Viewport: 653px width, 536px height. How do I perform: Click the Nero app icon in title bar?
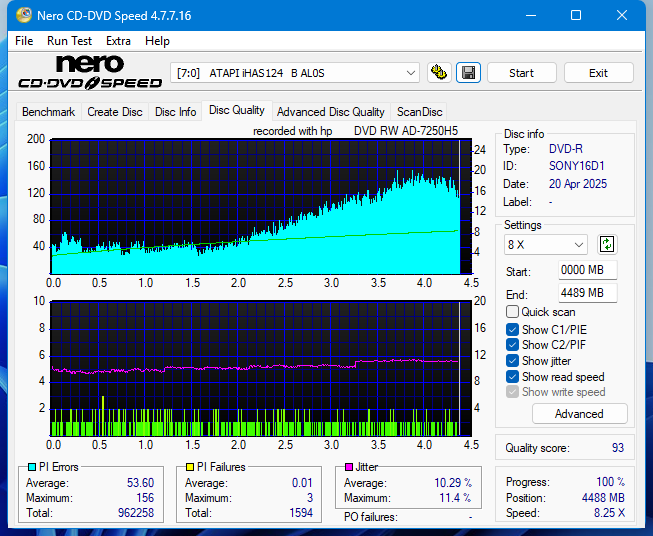(x=23, y=15)
